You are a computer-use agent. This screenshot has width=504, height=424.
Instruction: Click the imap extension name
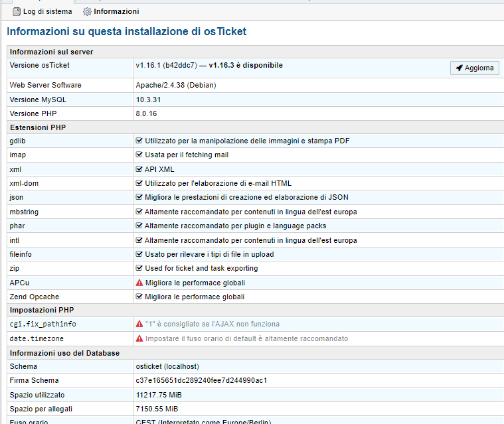(18, 155)
